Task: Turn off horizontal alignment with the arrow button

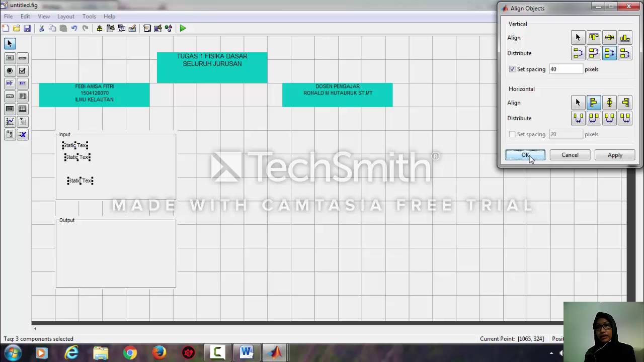Action: [578, 103]
